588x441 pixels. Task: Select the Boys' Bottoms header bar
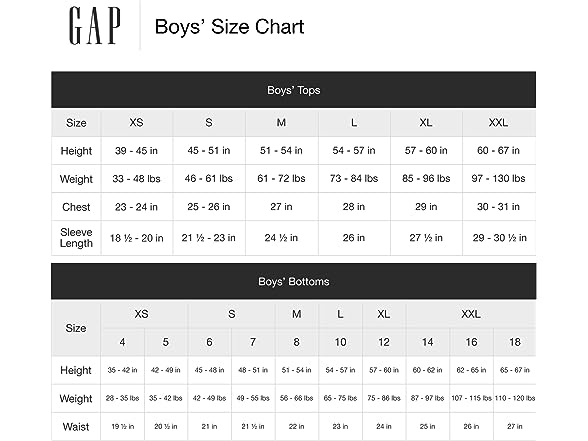[x=293, y=281]
